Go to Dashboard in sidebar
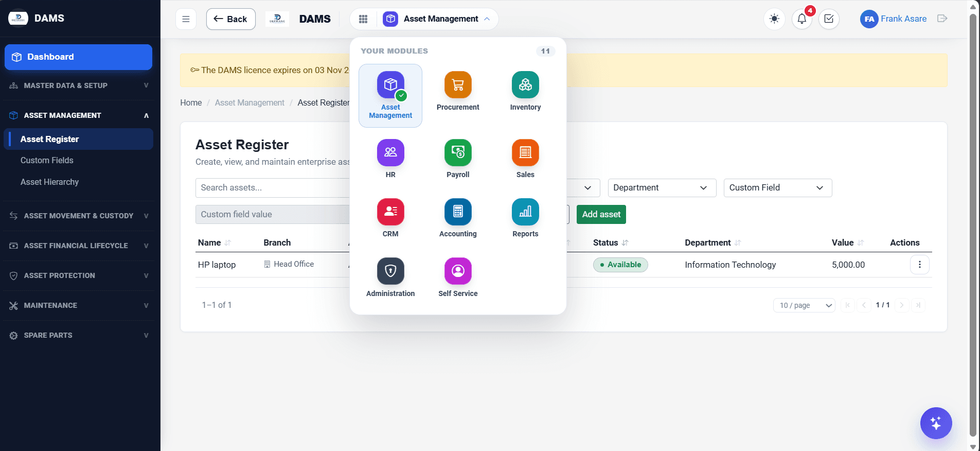The height and width of the screenshot is (451, 980). click(78, 57)
